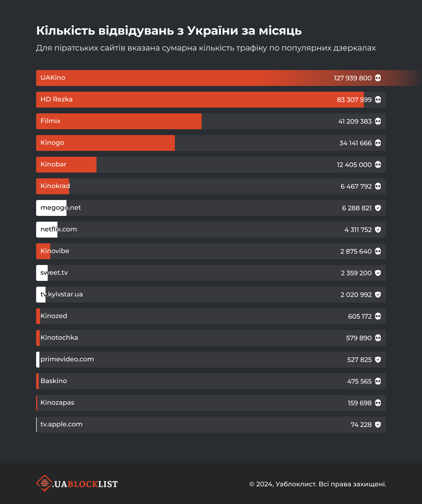Screen dimensions: 422x504
Task: Click the shield icon for primevideo.com
Action: [x=378, y=360]
